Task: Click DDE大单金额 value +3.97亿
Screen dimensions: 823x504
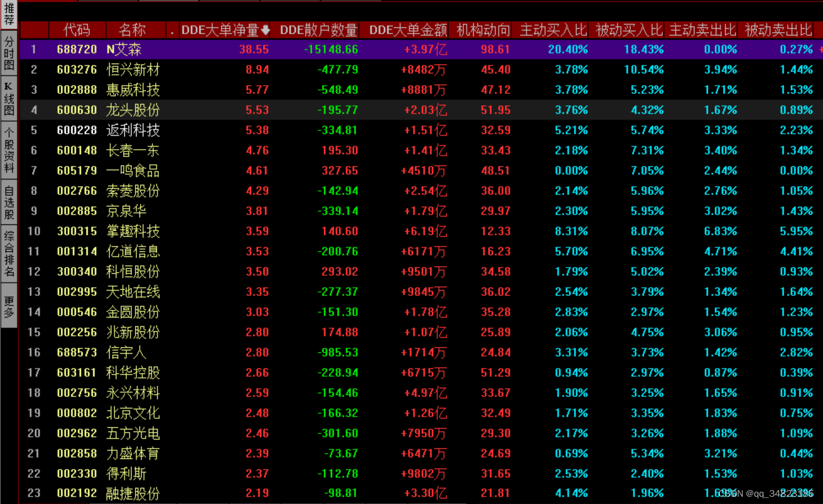Action: 425,49
